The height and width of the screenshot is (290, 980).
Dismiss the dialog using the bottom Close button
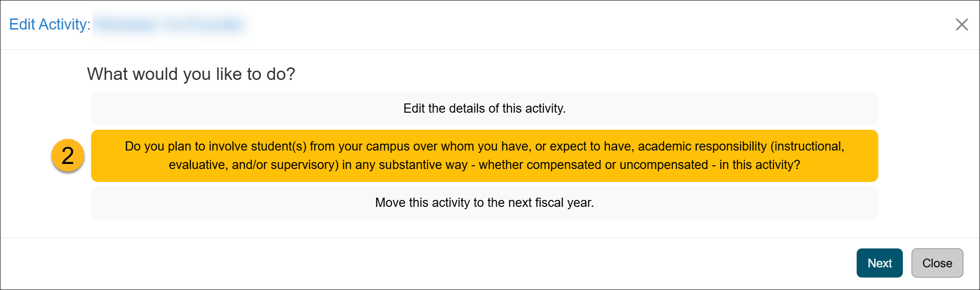[x=937, y=263]
